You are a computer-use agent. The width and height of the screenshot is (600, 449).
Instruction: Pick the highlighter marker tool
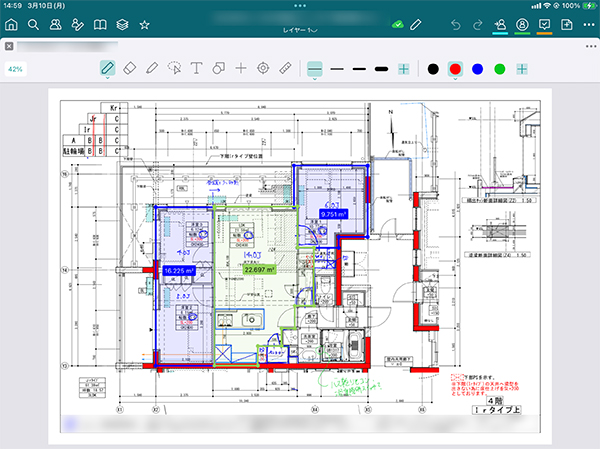(x=152, y=68)
